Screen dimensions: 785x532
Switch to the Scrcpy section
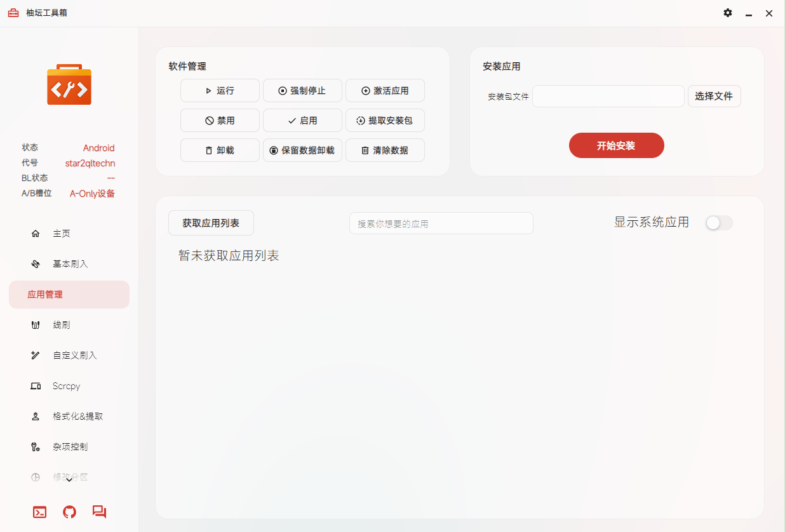pyautogui.click(x=65, y=385)
